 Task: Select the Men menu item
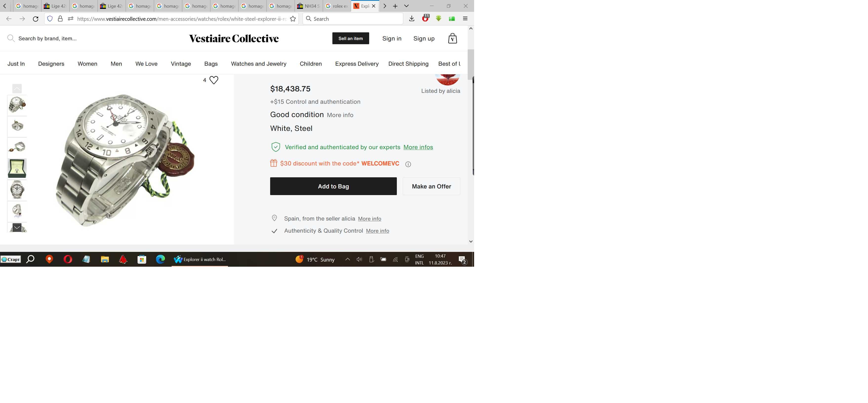[x=116, y=63]
